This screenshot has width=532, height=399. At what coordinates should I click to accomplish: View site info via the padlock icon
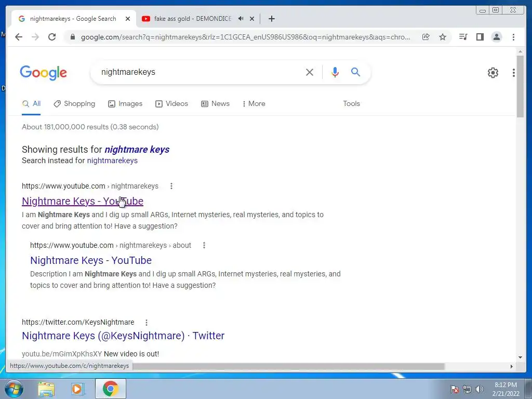(73, 37)
